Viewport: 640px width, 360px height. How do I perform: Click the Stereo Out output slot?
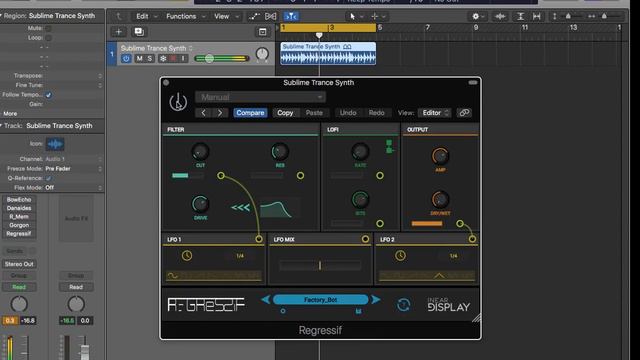tap(19, 264)
